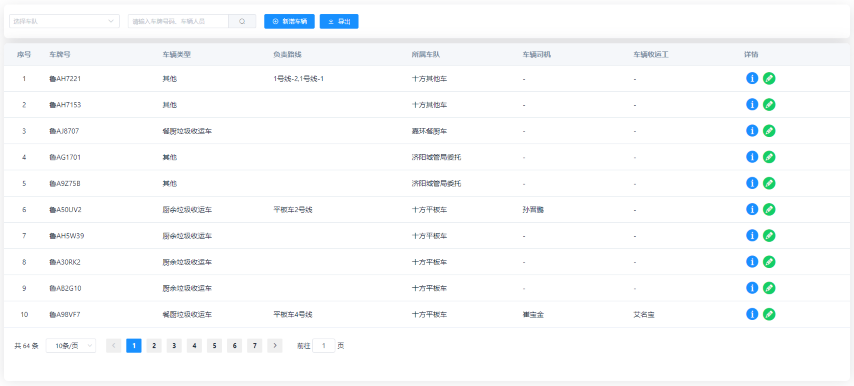Click the 车辆收运工 column header
Image resolution: width=854 pixels, height=386 pixels.
(x=651, y=54)
